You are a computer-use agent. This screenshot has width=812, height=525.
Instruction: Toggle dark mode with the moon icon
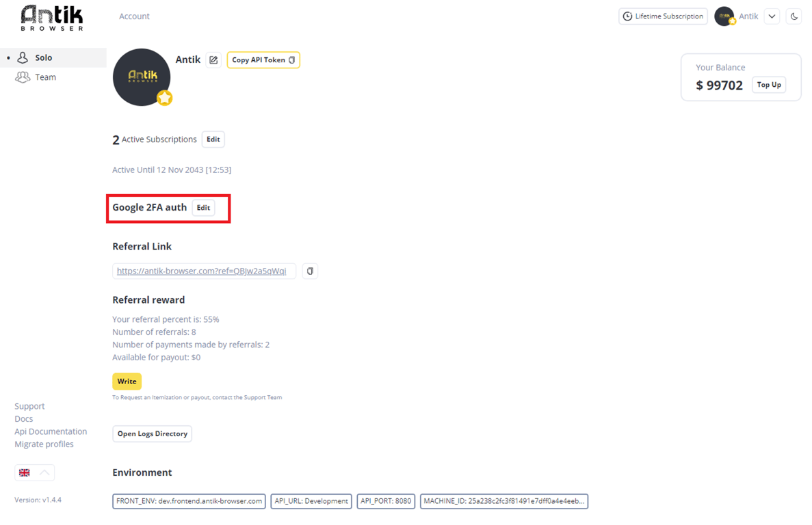(x=794, y=16)
